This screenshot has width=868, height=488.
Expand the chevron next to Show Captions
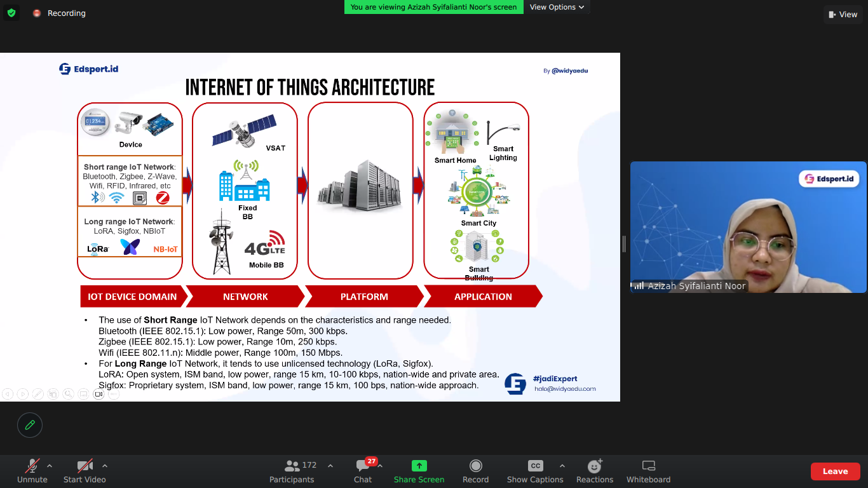(x=562, y=466)
